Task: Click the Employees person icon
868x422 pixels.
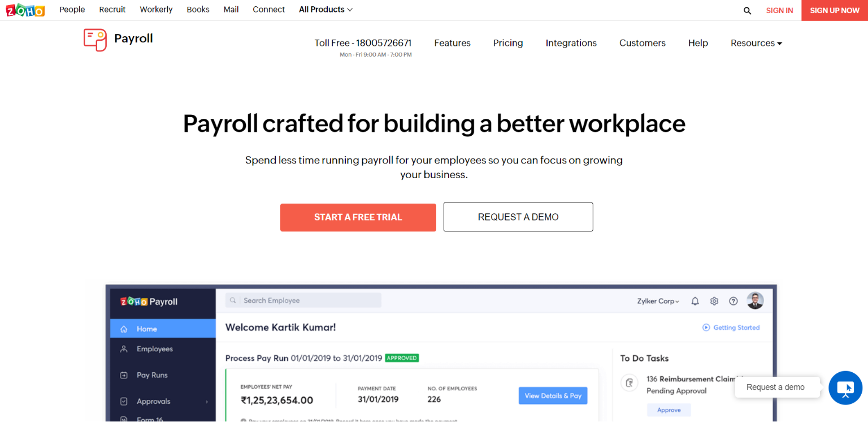Action: 124,349
